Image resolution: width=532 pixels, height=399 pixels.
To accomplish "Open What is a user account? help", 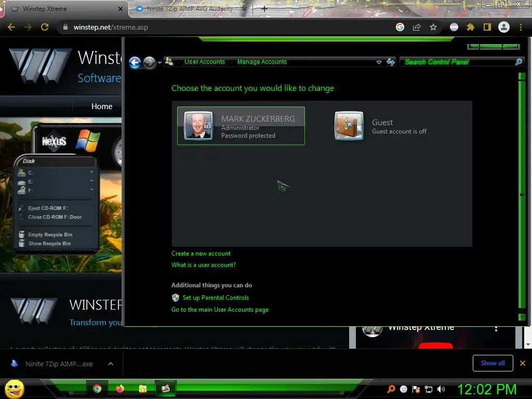I will point(204,265).
